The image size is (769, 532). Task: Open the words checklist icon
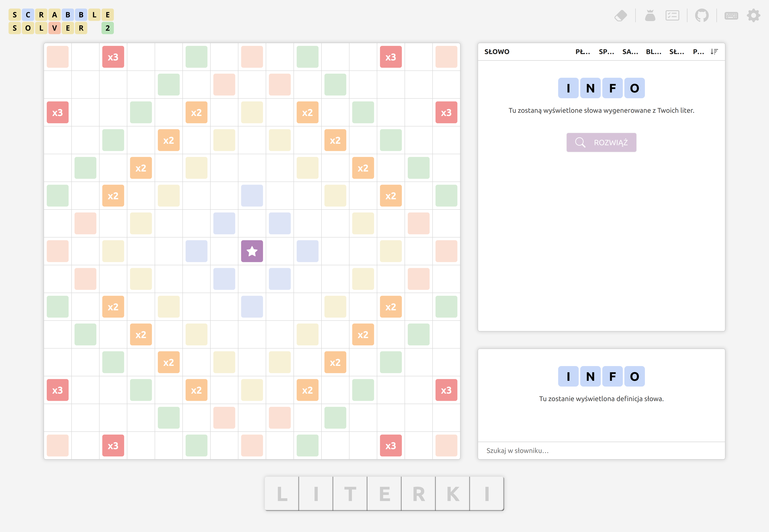click(672, 16)
